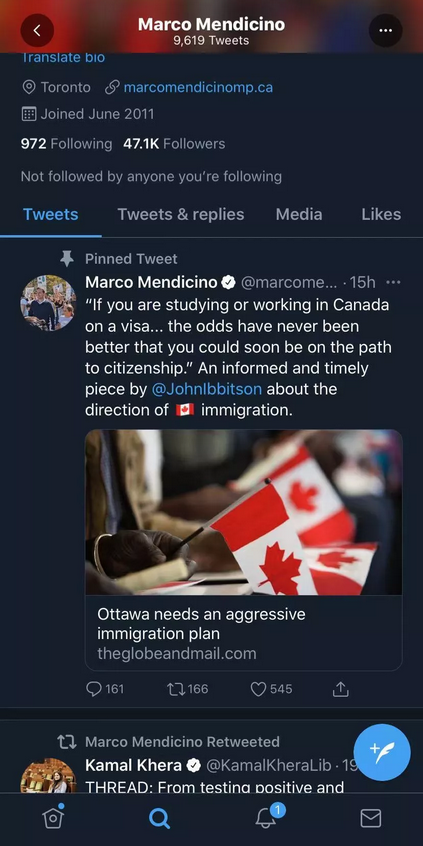Open the Notifications bell with badge

click(x=266, y=817)
